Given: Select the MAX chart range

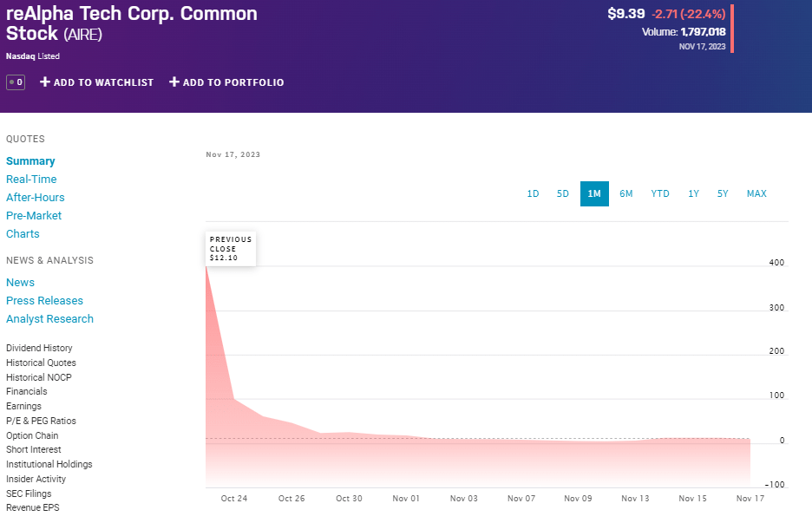Looking at the screenshot, I should point(756,193).
